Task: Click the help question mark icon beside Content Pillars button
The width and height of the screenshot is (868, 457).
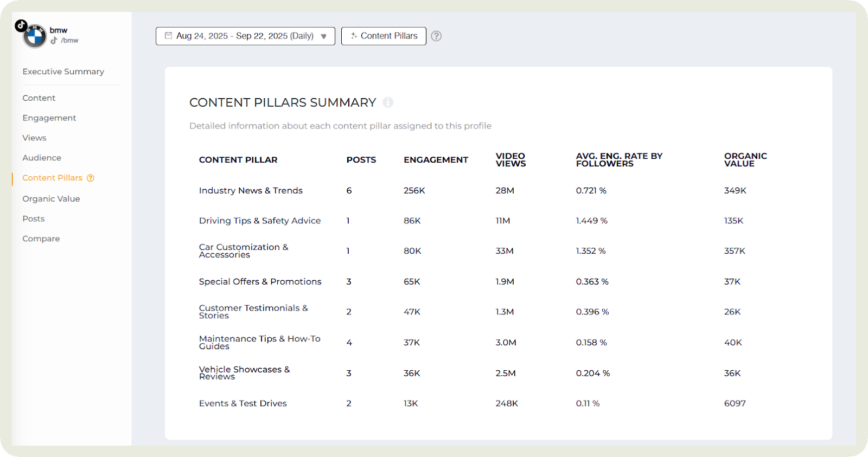Action: pos(436,36)
